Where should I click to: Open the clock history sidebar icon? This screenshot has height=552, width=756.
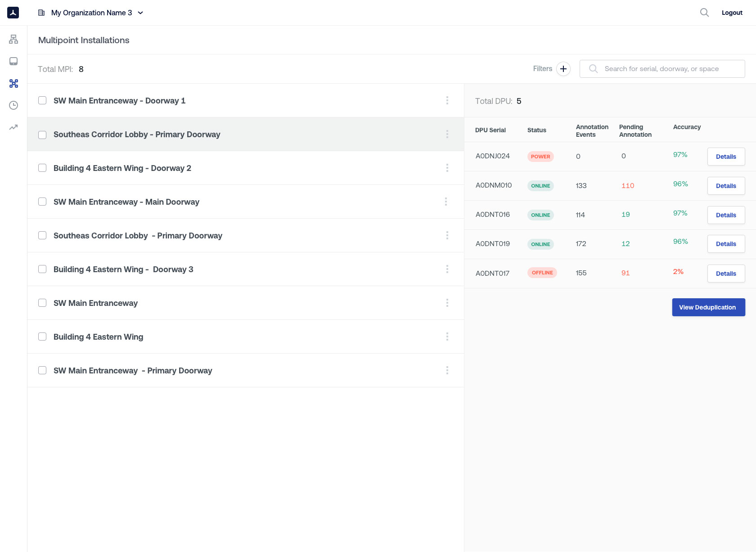click(13, 105)
